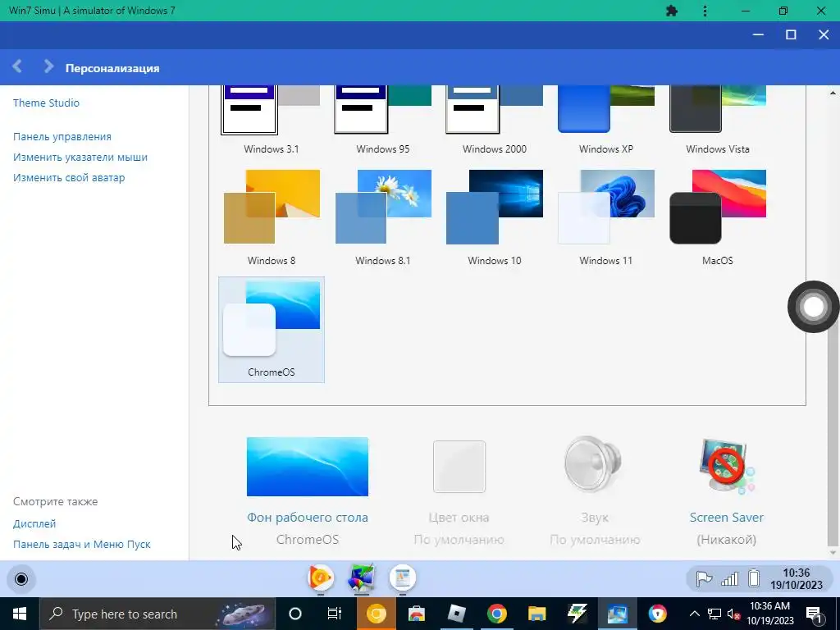Open the lightning bolt app in taskbar

click(x=577, y=614)
